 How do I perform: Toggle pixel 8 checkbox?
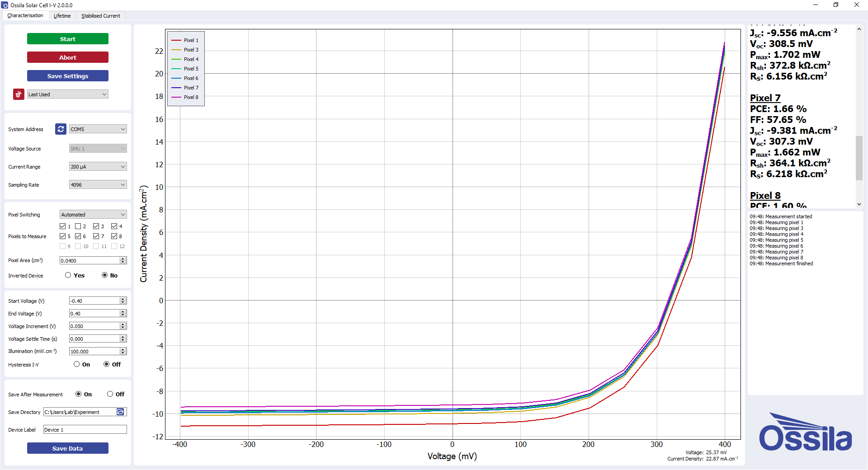pos(114,236)
